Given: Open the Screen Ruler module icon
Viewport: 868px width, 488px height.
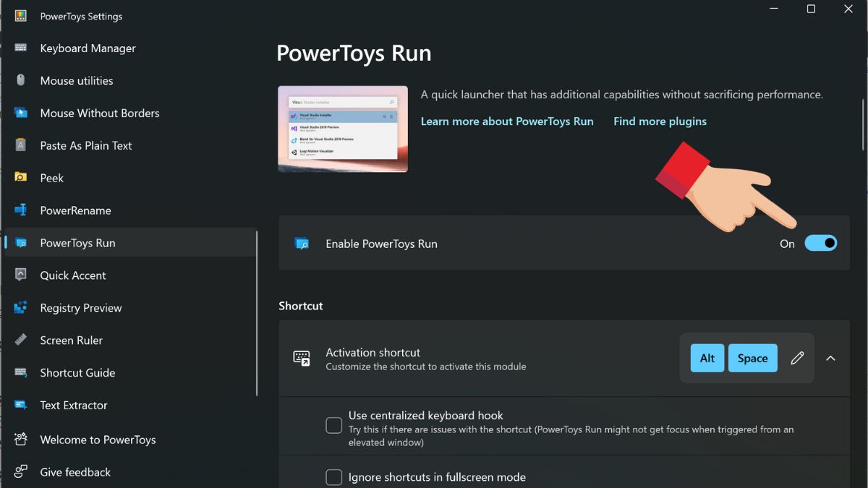Looking at the screenshot, I should 21,341.
